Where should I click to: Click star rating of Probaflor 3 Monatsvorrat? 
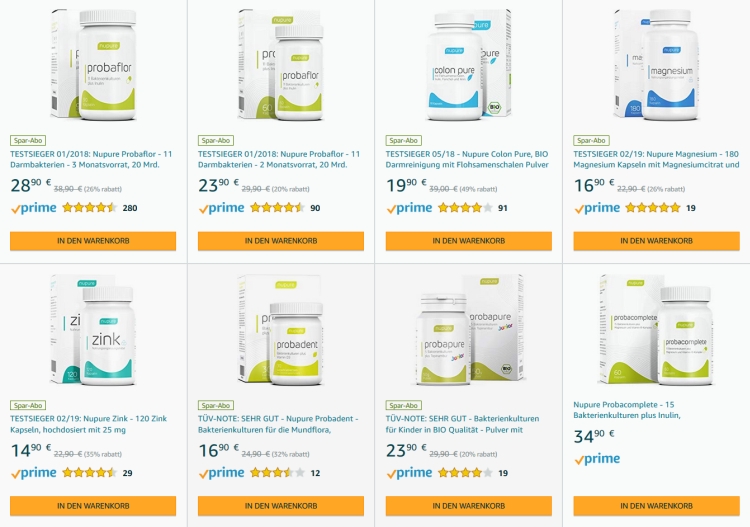89,208
